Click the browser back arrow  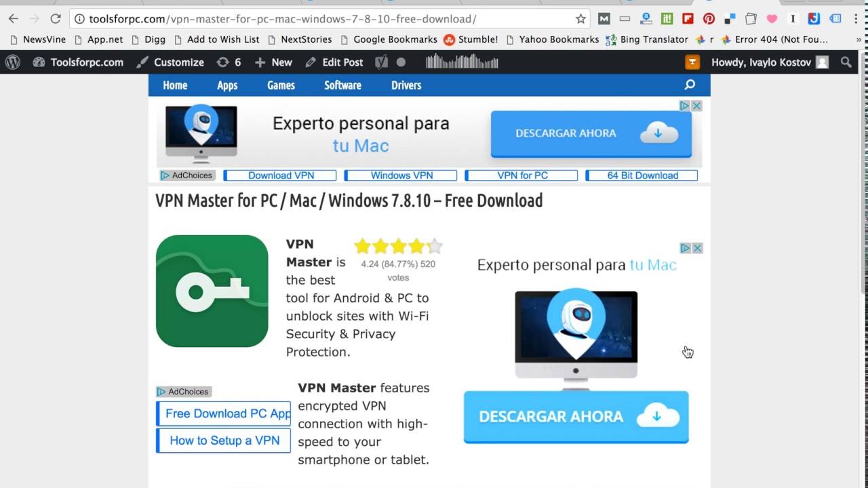(13, 19)
